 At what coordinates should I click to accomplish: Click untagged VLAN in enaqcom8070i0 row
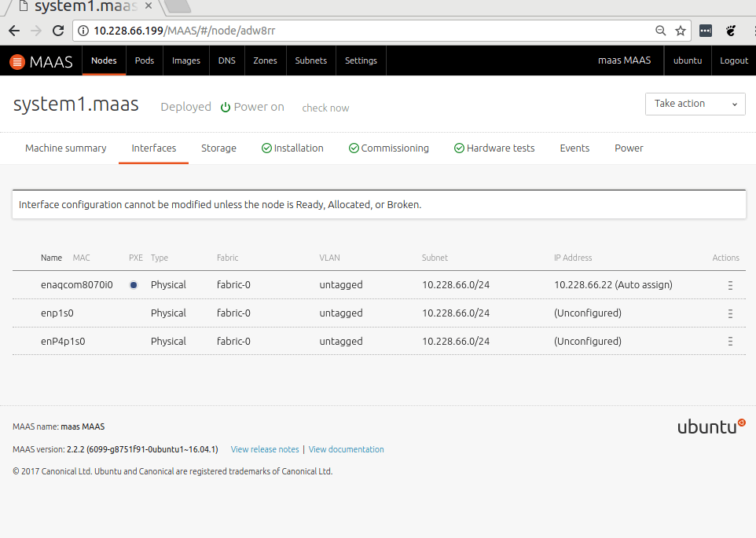coord(341,285)
